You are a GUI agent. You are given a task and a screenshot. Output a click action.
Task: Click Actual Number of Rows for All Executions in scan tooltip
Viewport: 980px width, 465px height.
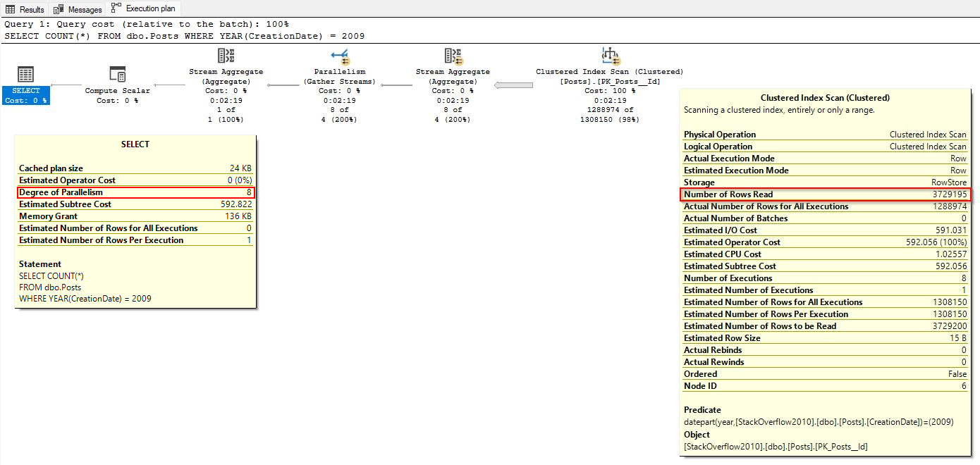826,206
